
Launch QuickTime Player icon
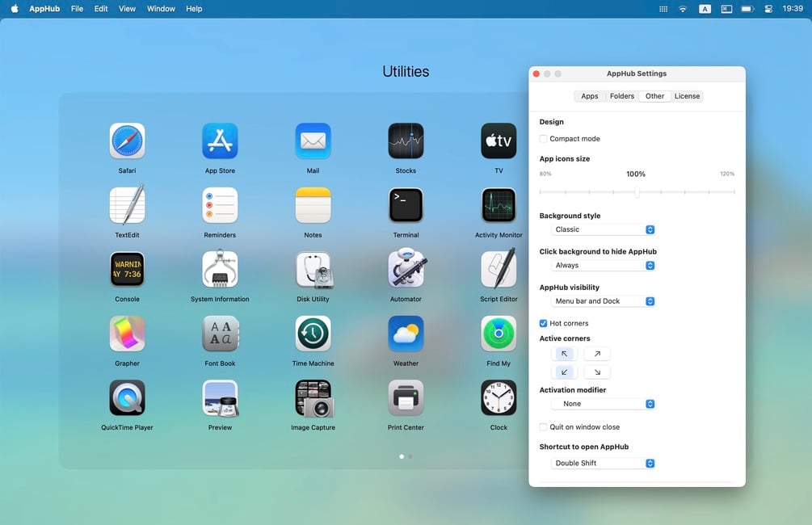[127, 397]
